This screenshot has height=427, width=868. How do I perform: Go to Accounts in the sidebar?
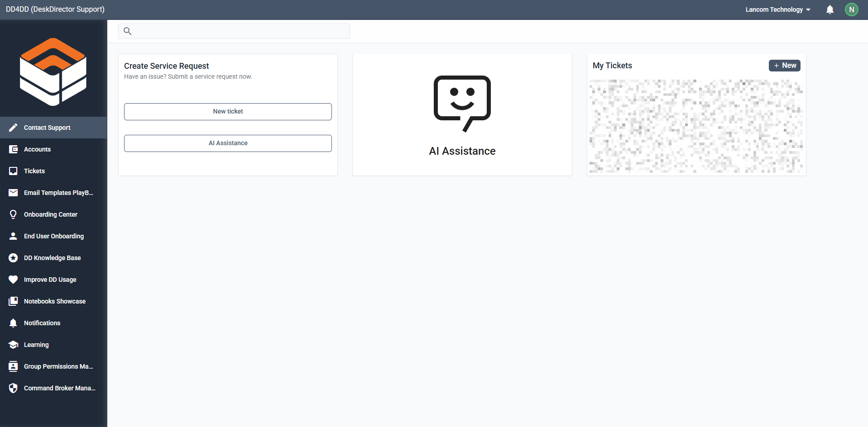pyautogui.click(x=53, y=149)
